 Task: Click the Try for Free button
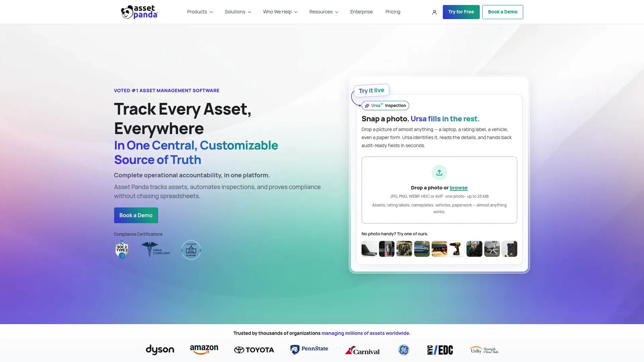coord(461,12)
